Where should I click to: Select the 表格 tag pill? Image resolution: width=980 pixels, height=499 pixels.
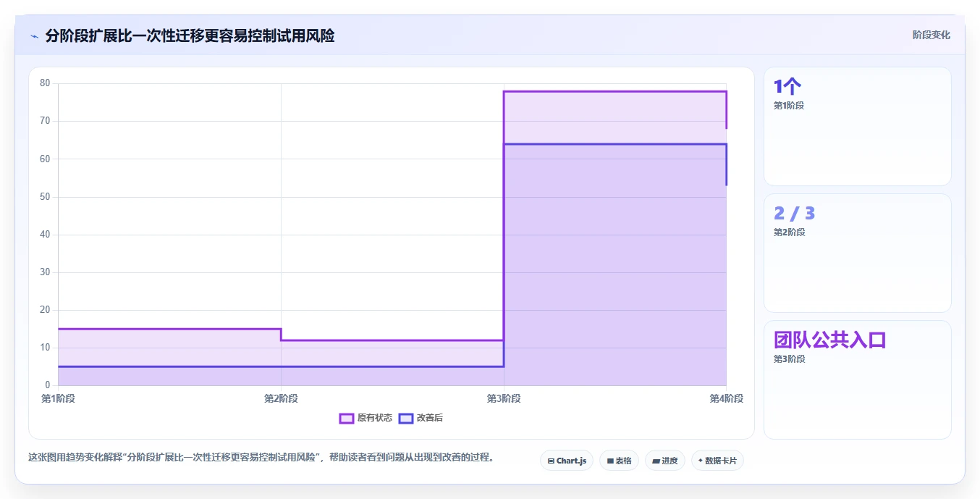[619, 461]
